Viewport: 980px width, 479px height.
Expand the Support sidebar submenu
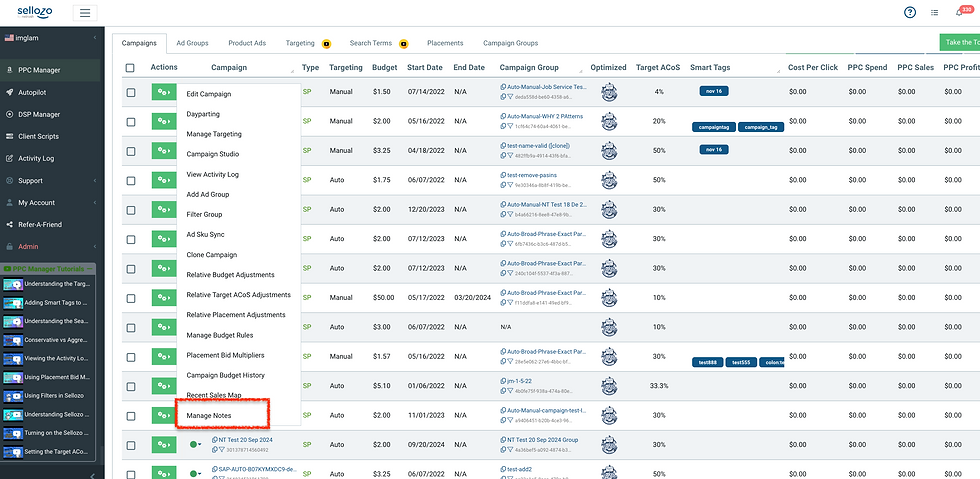[x=94, y=181]
